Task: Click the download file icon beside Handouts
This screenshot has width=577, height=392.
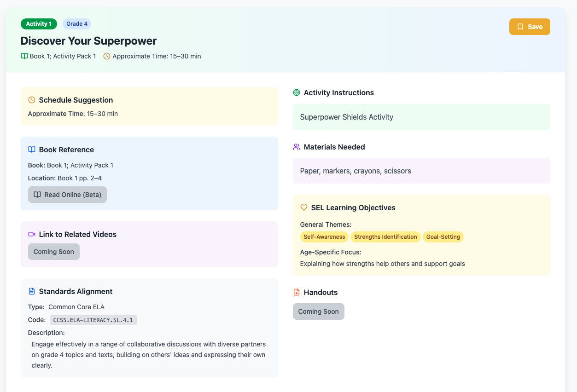Action: 297,292
